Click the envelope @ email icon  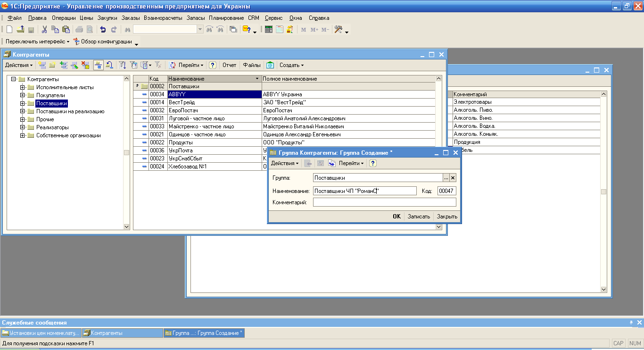point(270,65)
